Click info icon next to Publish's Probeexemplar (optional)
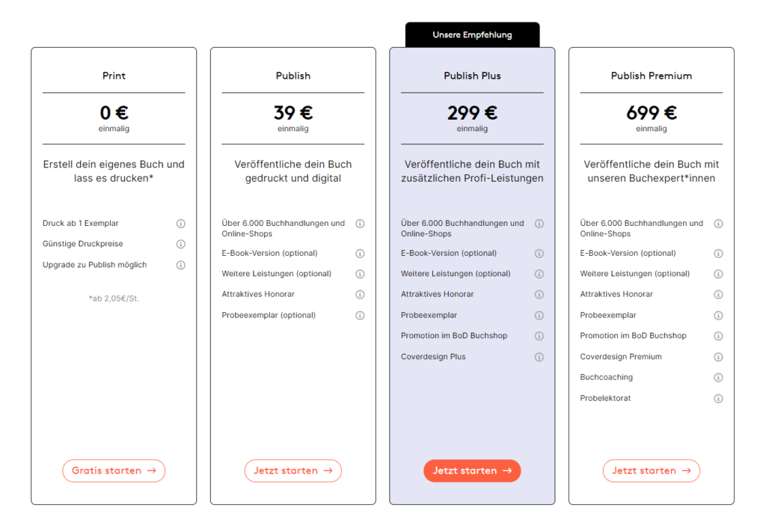 click(x=360, y=316)
